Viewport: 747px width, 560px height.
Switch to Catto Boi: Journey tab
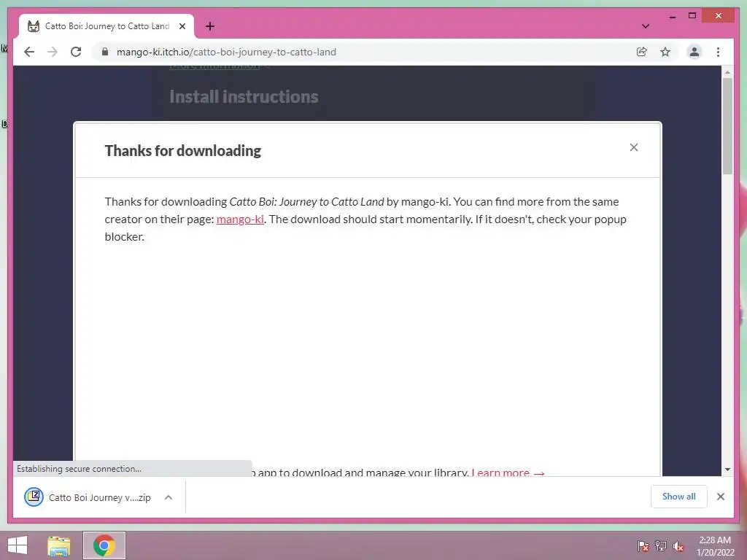pos(107,26)
